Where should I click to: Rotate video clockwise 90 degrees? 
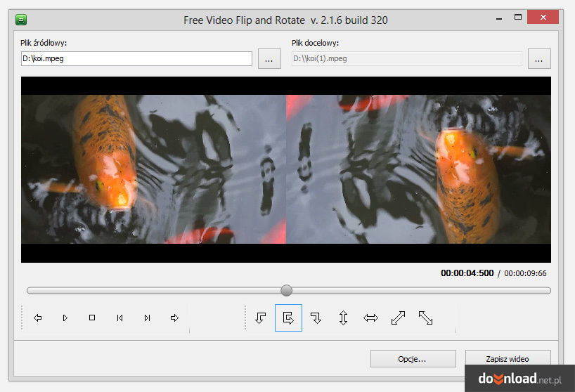(x=316, y=318)
